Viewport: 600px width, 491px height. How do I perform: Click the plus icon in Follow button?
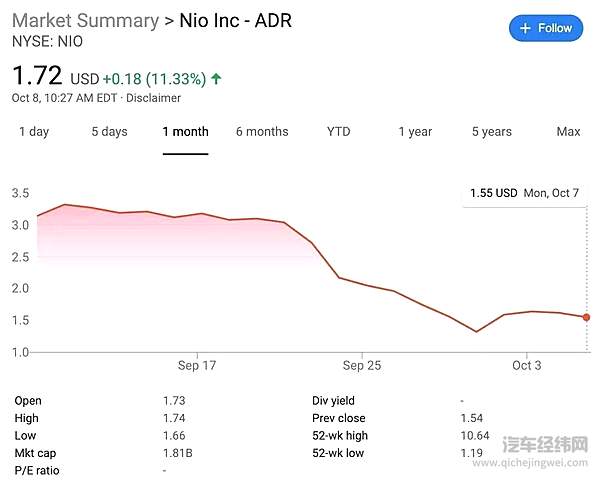(x=526, y=28)
